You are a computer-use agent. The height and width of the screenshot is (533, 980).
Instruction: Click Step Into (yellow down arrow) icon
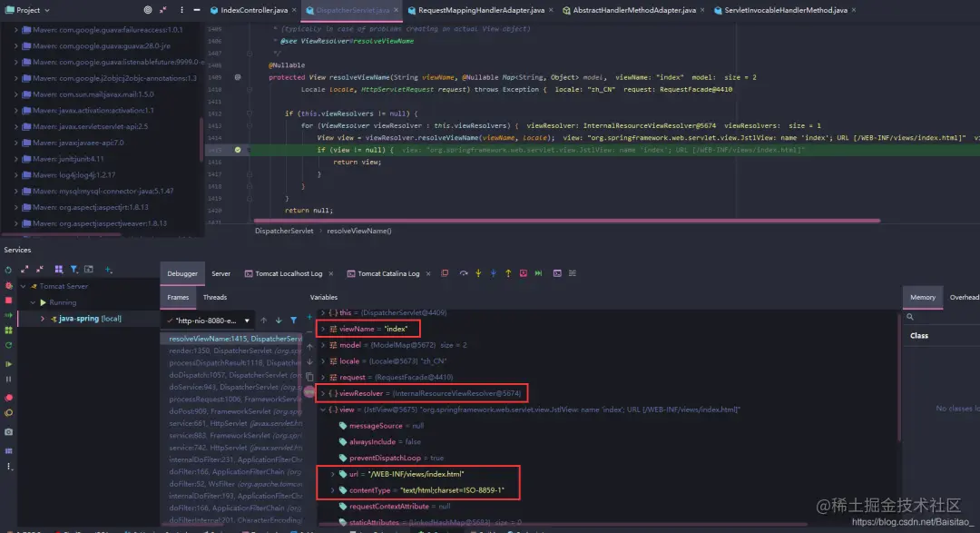[x=478, y=273]
